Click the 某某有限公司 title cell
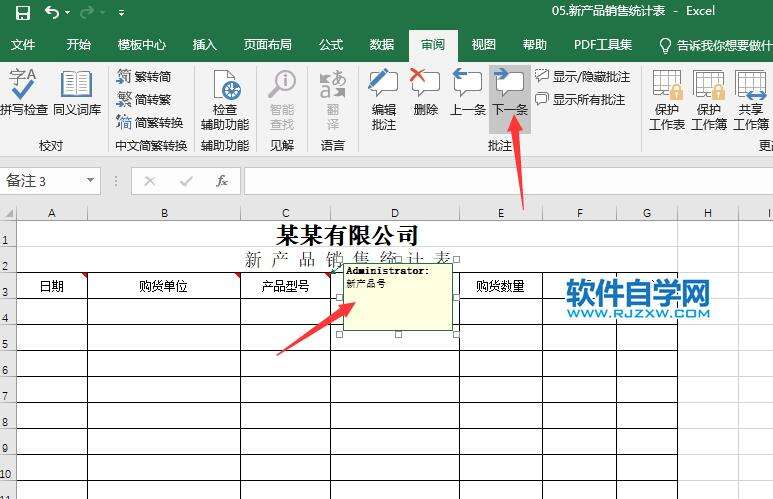 point(347,234)
